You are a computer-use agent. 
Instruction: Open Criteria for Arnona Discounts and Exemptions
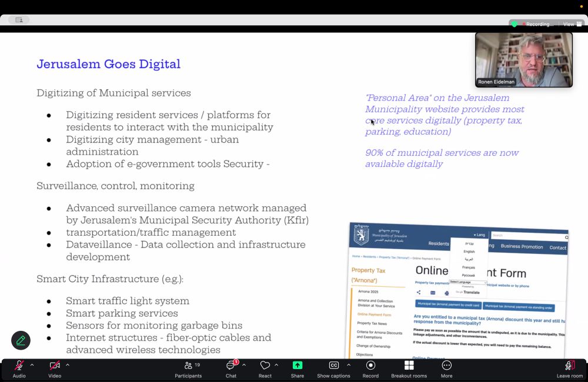pyautogui.click(x=379, y=334)
